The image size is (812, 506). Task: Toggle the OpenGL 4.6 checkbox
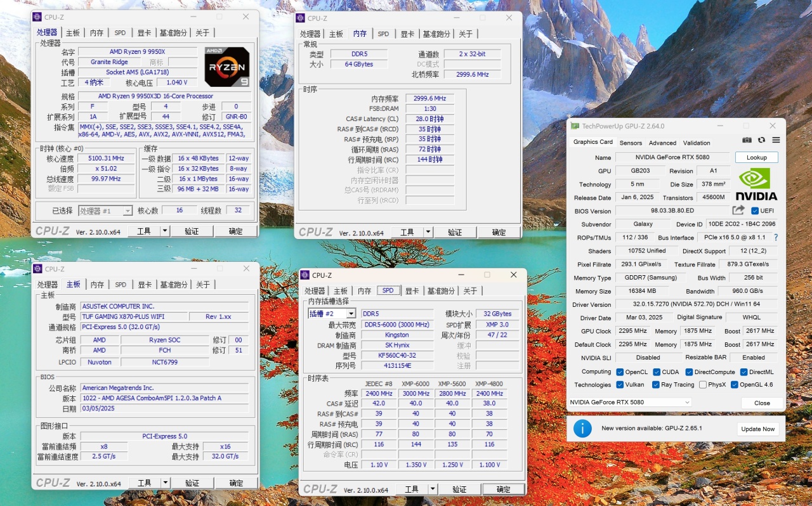(x=735, y=385)
